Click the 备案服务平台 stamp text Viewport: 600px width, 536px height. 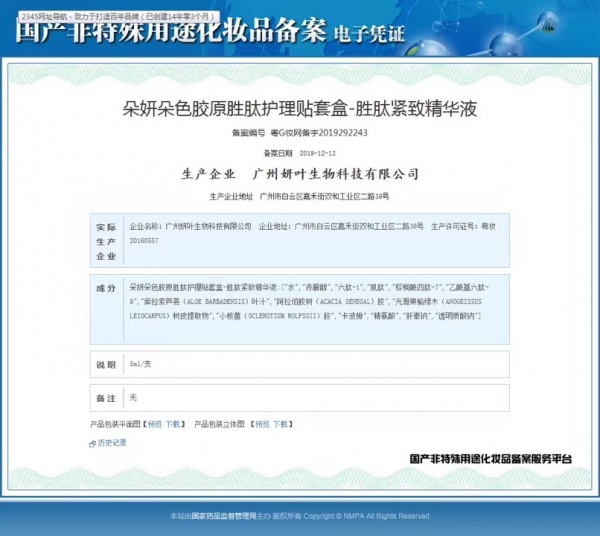point(491,458)
